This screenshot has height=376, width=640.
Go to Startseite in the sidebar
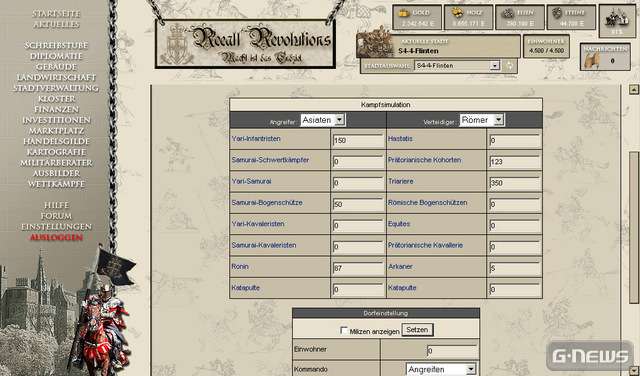pyautogui.click(x=56, y=14)
